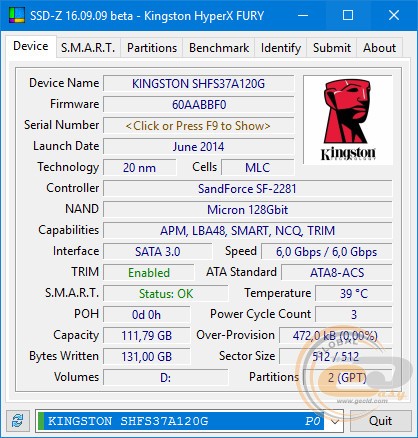
Task: Click the Power Cycle Count label
Action: [260, 314]
